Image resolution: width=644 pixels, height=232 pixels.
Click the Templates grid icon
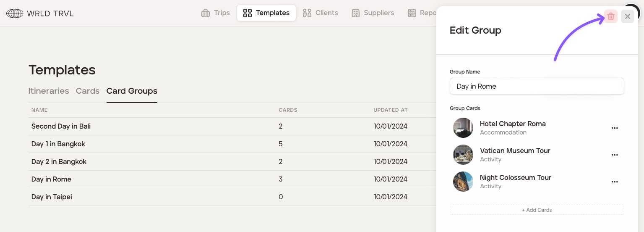pos(248,13)
